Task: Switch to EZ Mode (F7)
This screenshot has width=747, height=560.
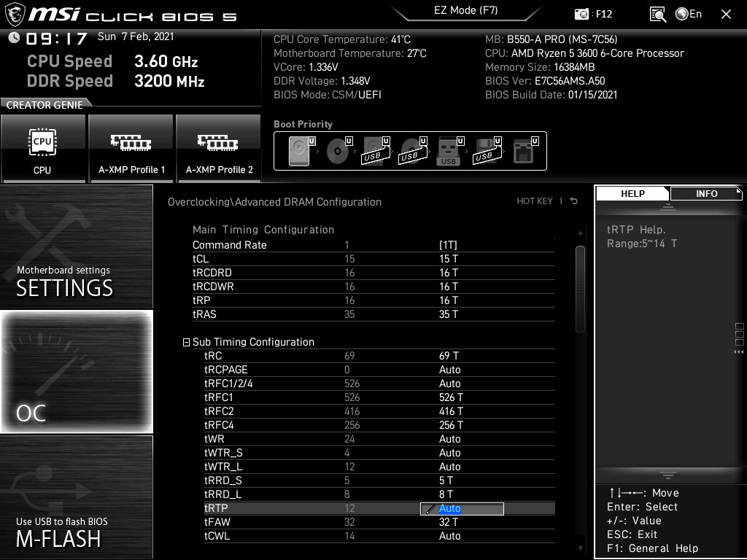Action: point(465,12)
